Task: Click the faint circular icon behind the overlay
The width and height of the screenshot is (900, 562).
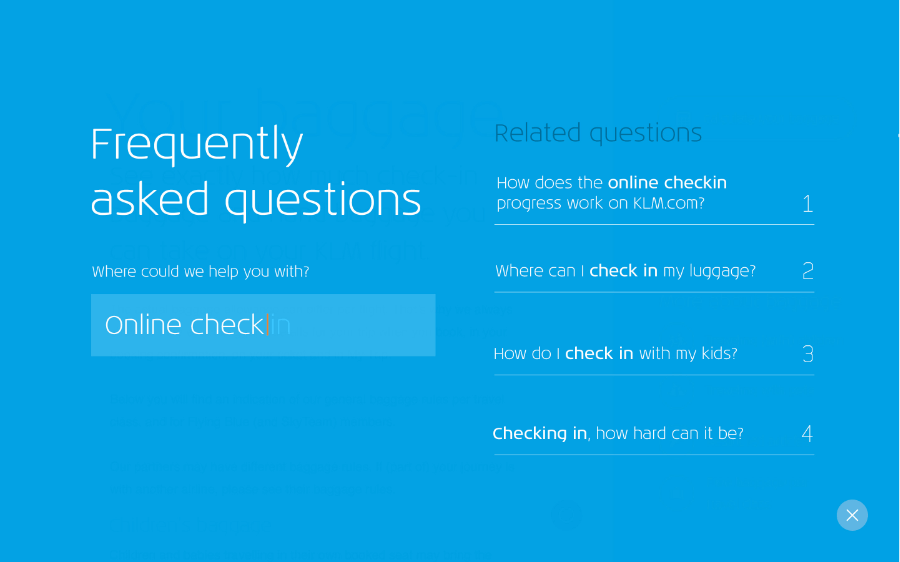Action: click(566, 515)
